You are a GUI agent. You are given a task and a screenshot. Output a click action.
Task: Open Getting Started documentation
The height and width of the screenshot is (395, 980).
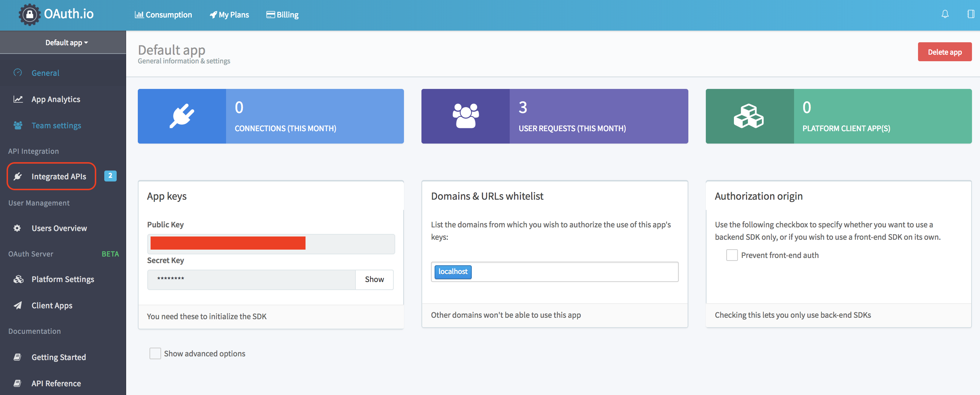pos(59,357)
